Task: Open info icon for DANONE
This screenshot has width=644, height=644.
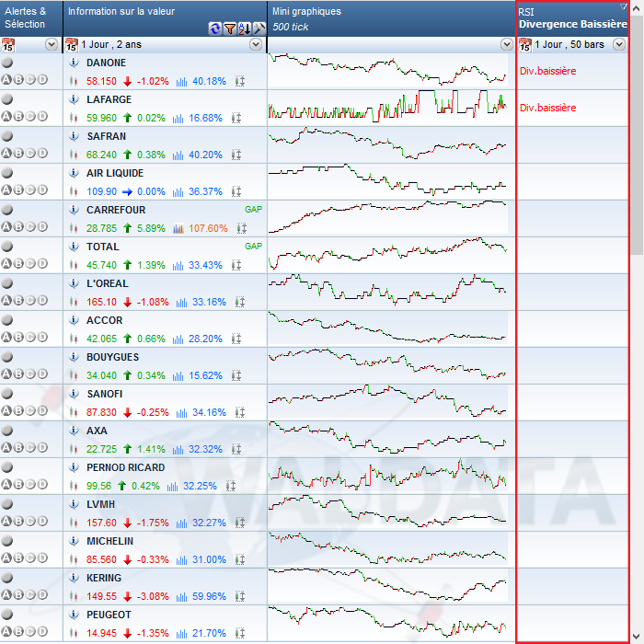Action: [x=74, y=63]
